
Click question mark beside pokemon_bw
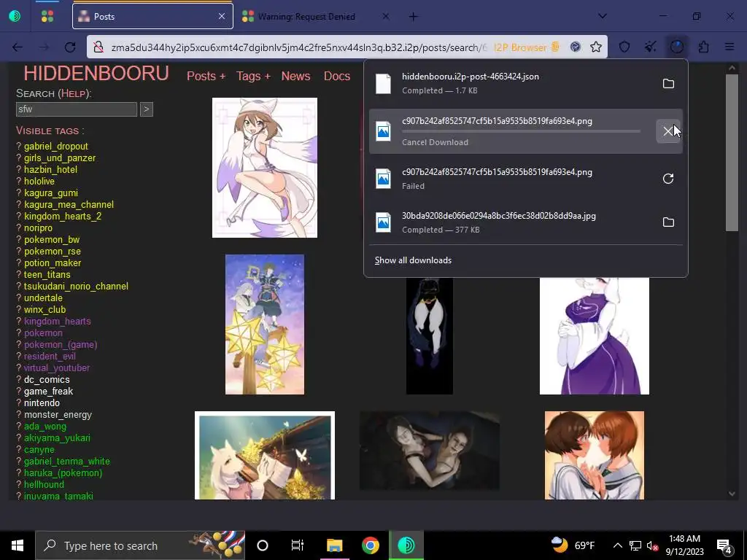[19, 239]
